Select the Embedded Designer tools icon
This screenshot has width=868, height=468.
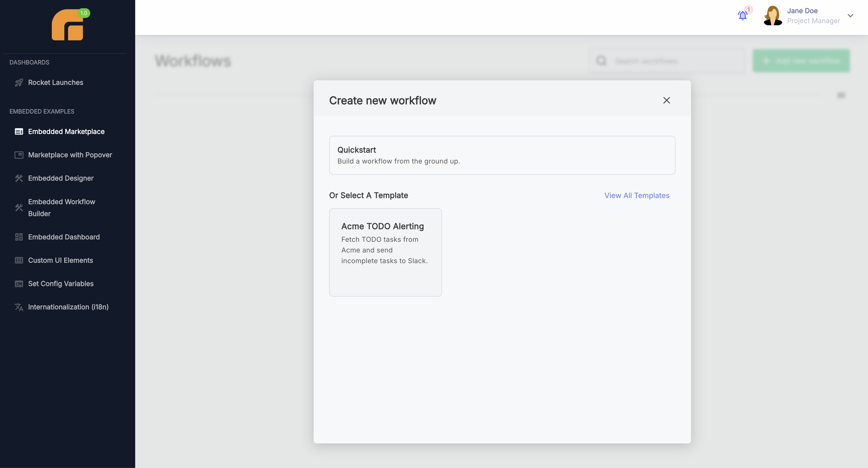coord(19,178)
